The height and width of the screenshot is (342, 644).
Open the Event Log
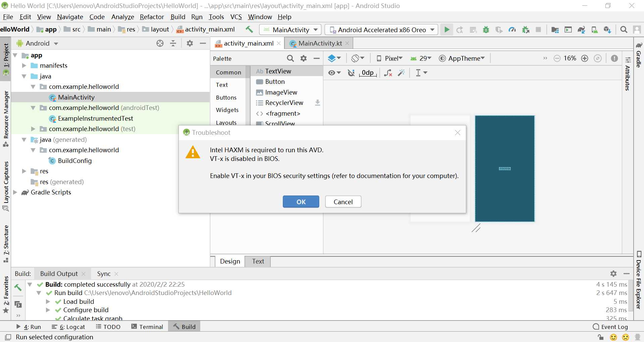pyautogui.click(x=610, y=327)
